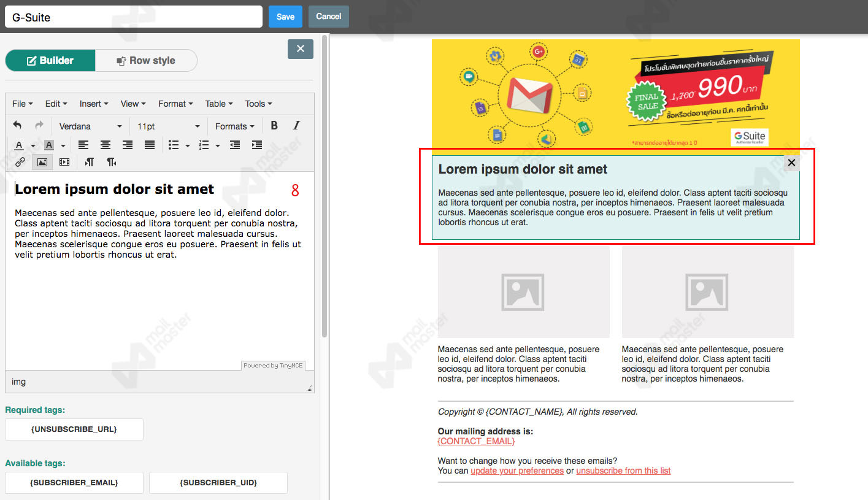Image resolution: width=868 pixels, height=500 pixels.
Task: Open the Verdana font family dropdown
Action: click(x=92, y=126)
